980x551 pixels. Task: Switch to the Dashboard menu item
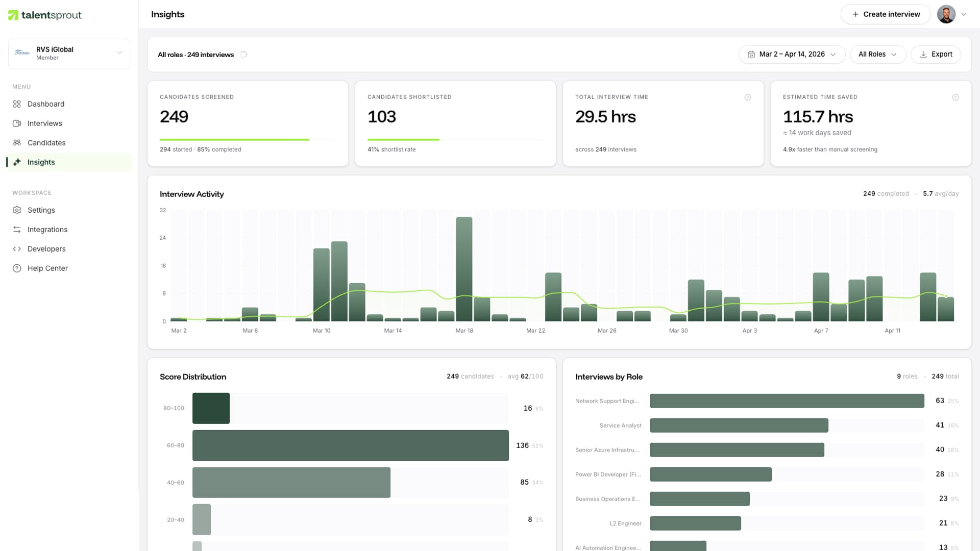(46, 104)
